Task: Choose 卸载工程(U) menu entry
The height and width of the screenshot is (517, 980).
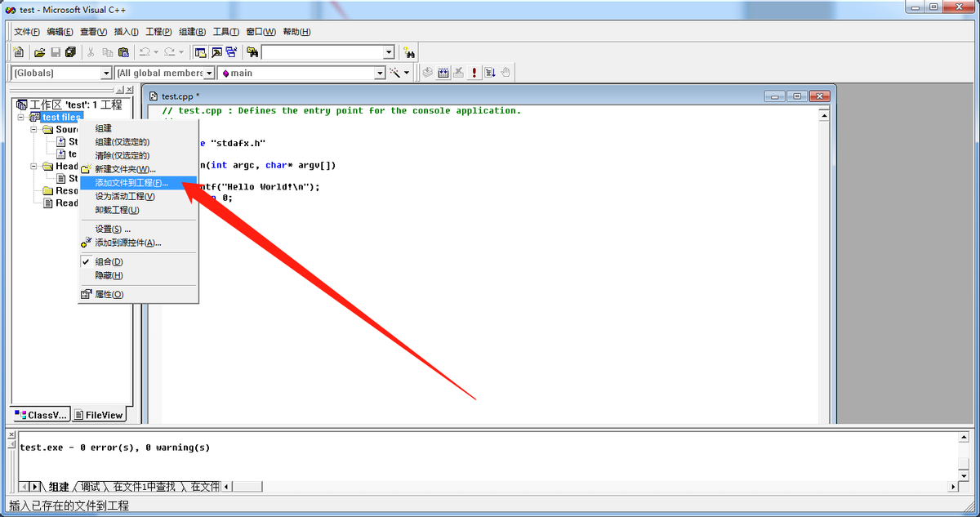Action: tap(138, 210)
